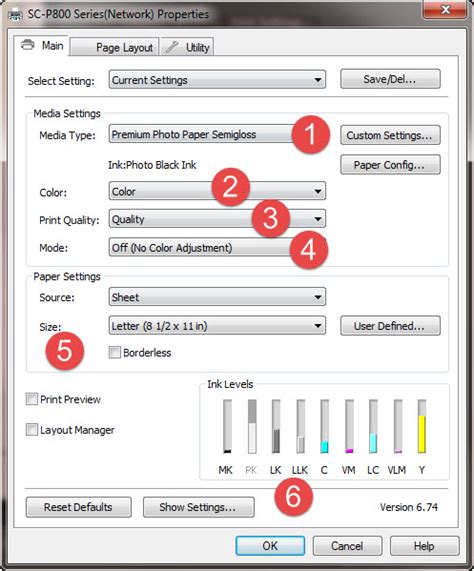Open the Mode dropdown
The height and width of the screenshot is (571, 474).
point(217,248)
